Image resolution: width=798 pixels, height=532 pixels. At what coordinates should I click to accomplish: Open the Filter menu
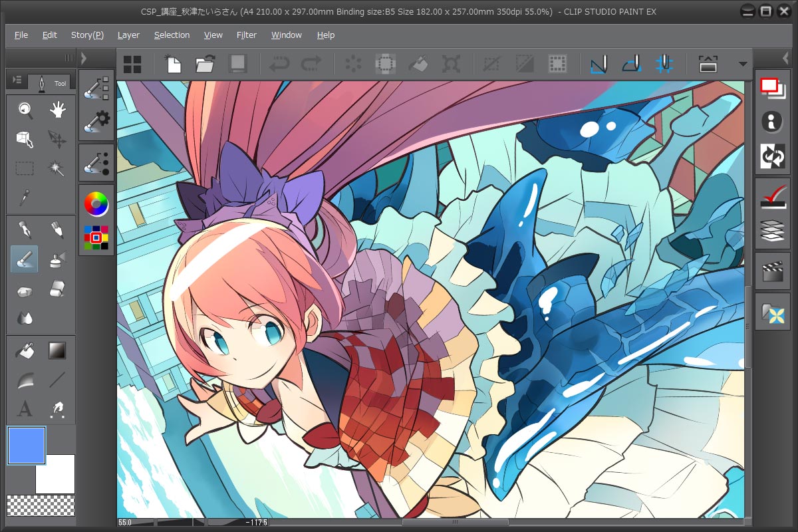click(246, 35)
